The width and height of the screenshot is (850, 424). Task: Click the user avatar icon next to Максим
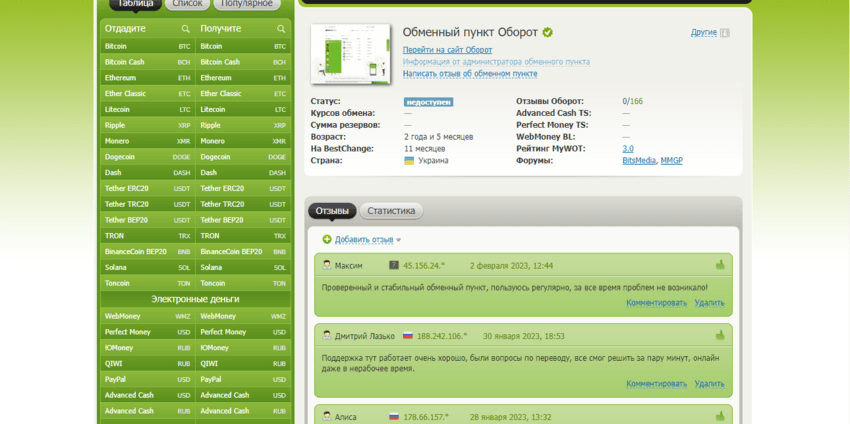(x=326, y=266)
